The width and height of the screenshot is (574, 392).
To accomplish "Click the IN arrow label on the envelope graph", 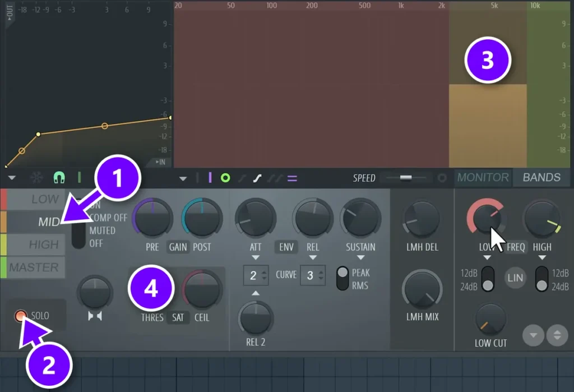I will click(x=160, y=162).
